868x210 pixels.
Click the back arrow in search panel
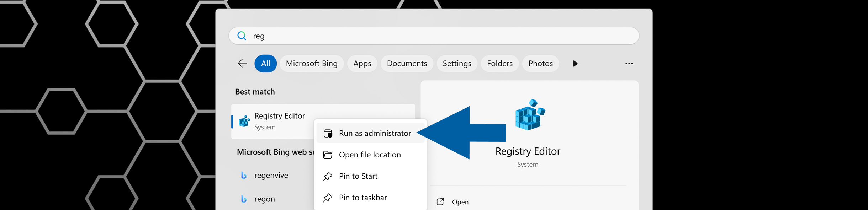click(x=242, y=64)
